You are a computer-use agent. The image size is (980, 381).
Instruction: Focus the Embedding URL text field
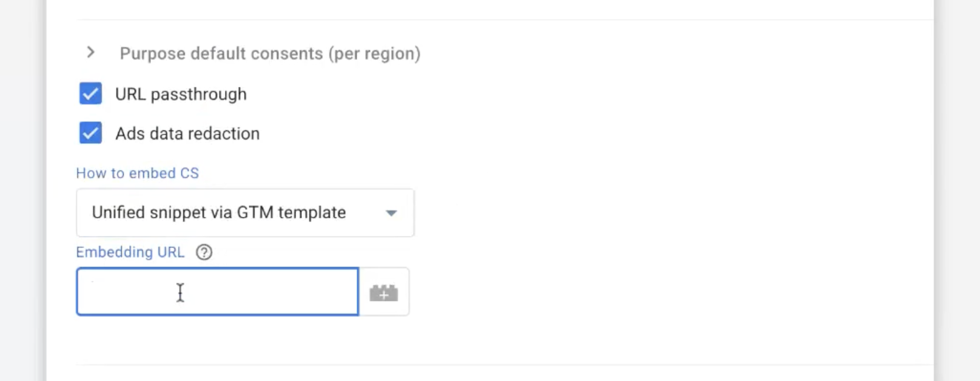pos(217,292)
